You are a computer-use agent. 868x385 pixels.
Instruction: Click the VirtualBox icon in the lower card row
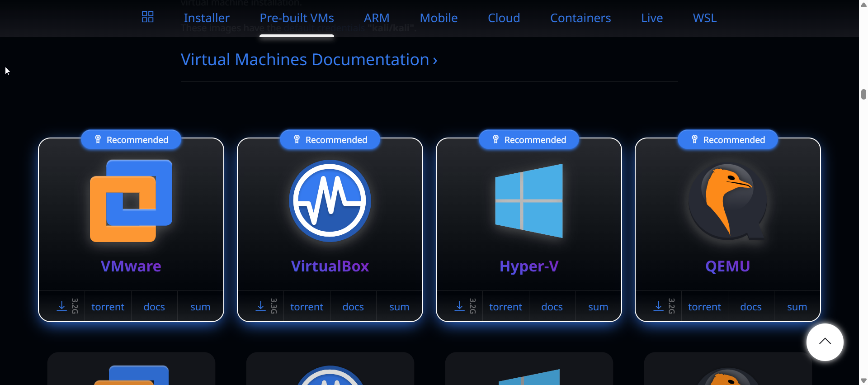330,375
